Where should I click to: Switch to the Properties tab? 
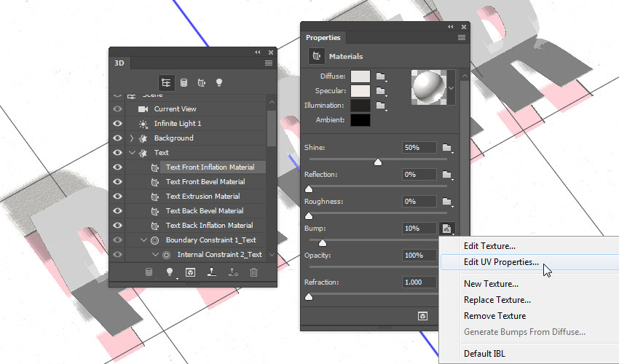click(x=323, y=38)
